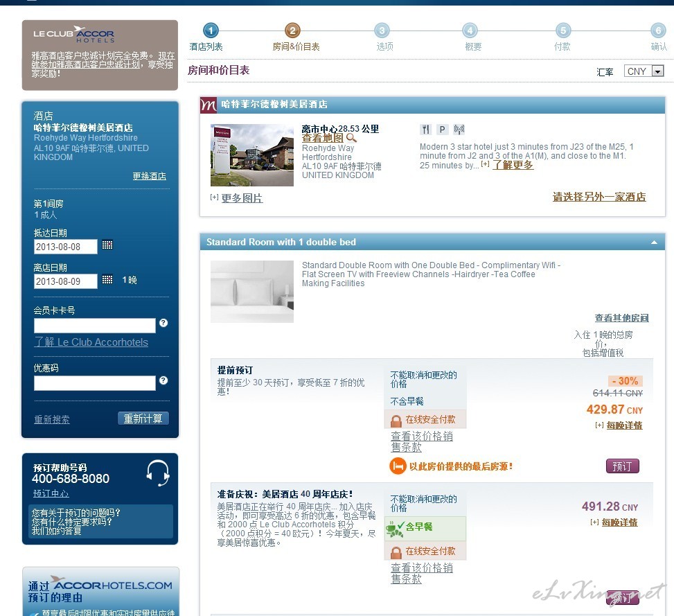Screen dimensions: 674x616
Task: Click the 491.28 CNY price
Action: [x=610, y=507]
